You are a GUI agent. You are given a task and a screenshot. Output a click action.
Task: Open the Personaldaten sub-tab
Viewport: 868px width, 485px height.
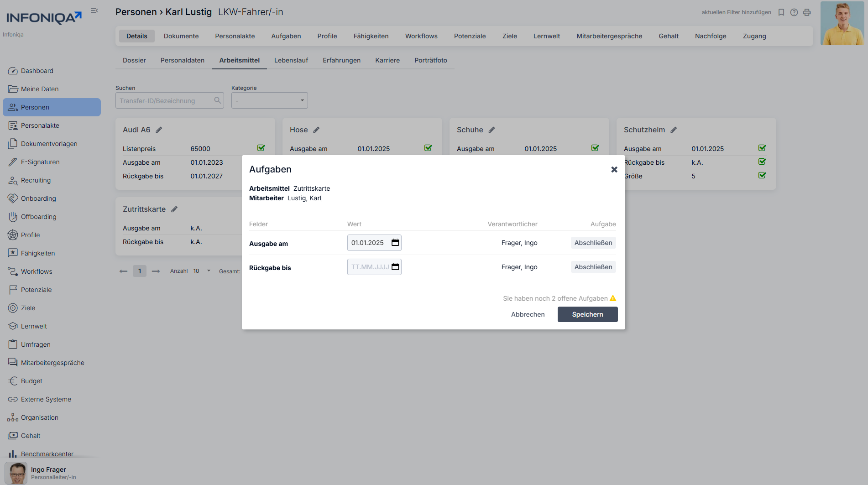tap(183, 60)
